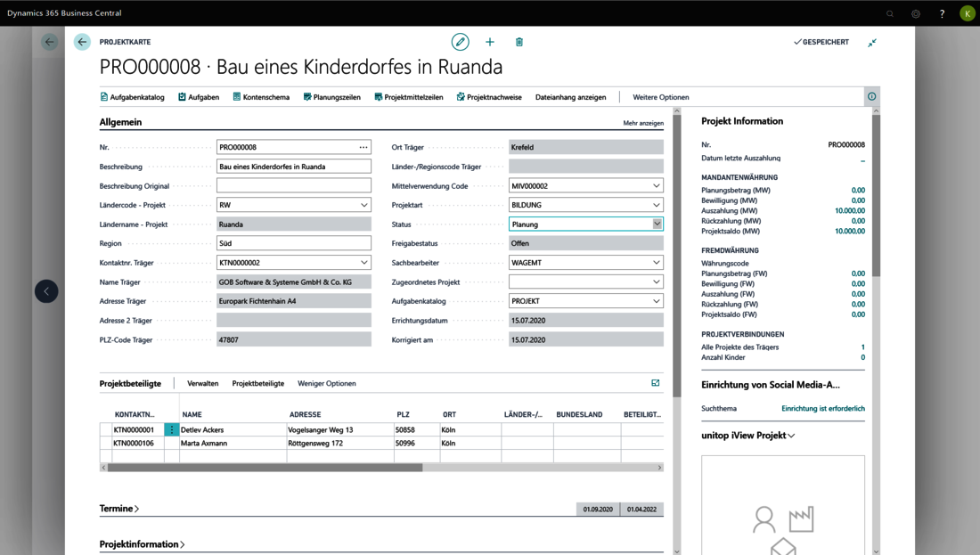Image resolution: width=980 pixels, height=555 pixels.
Task: Open the help question mark
Action: [x=942, y=13]
